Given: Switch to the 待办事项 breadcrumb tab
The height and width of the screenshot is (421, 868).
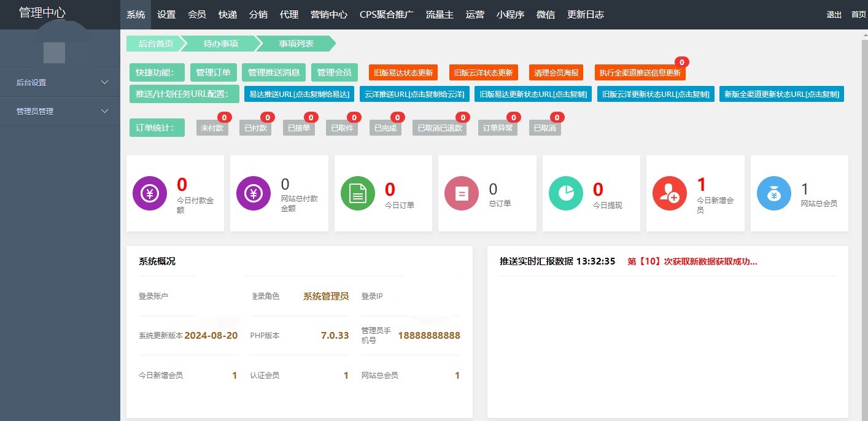Looking at the screenshot, I should [220, 44].
